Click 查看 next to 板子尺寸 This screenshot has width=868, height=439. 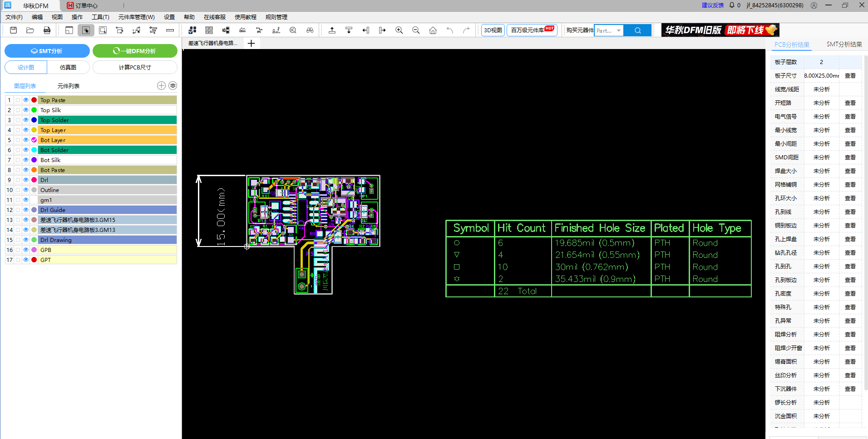click(850, 76)
